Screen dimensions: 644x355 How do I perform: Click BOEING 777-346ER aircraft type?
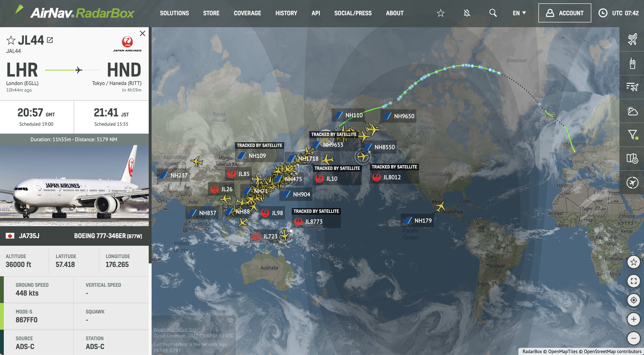(x=108, y=236)
